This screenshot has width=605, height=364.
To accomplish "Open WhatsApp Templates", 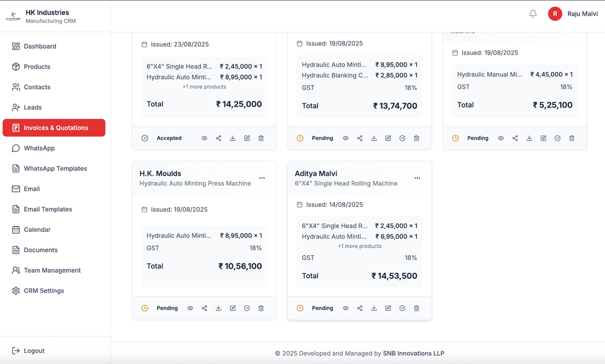I will [x=54, y=169].
